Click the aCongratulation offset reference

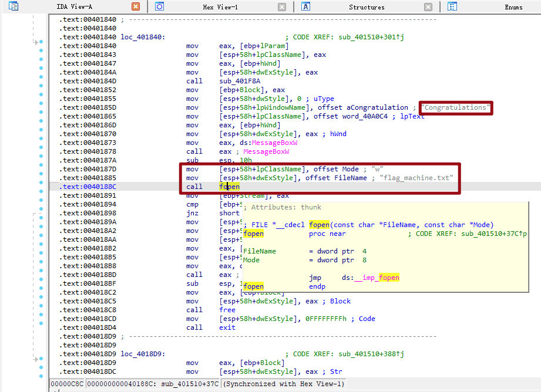pyautogui.click(x=377, y=107)
